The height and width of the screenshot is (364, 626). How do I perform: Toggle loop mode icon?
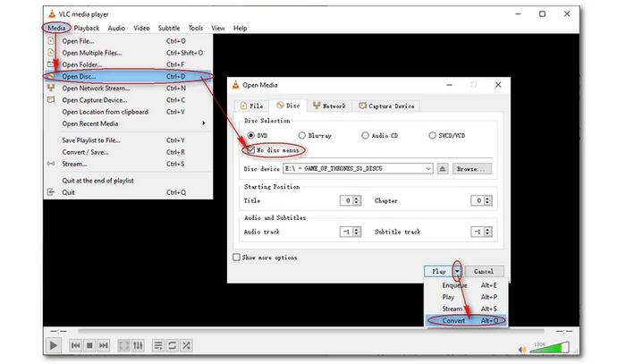[x=172, y=345]
